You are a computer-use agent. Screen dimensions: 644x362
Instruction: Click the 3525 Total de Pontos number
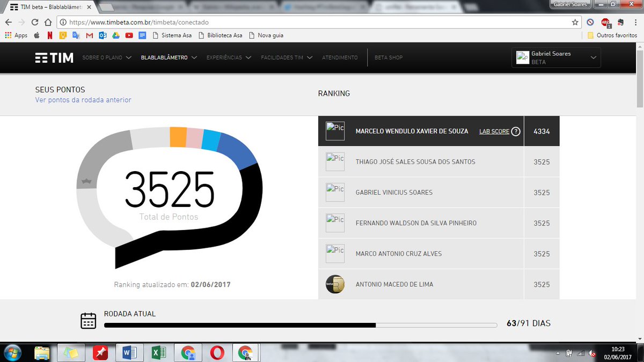(169, 190)
